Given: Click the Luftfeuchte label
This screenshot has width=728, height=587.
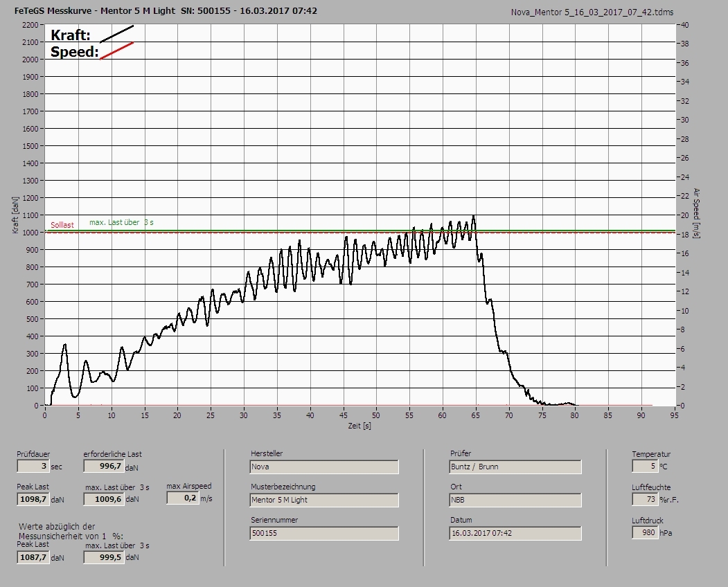Looking at the screenshot, I should coord(651,487).
